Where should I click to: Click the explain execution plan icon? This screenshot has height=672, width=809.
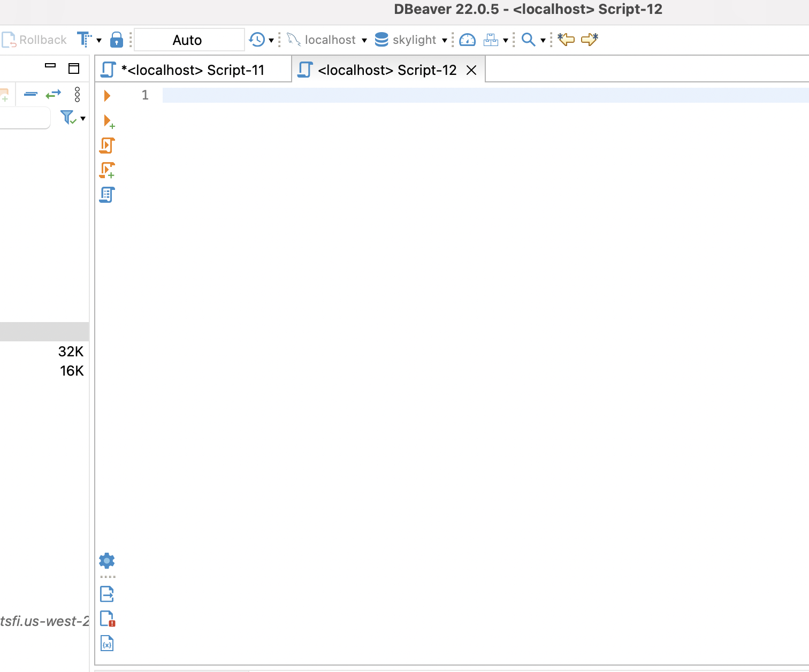[107, 195]
